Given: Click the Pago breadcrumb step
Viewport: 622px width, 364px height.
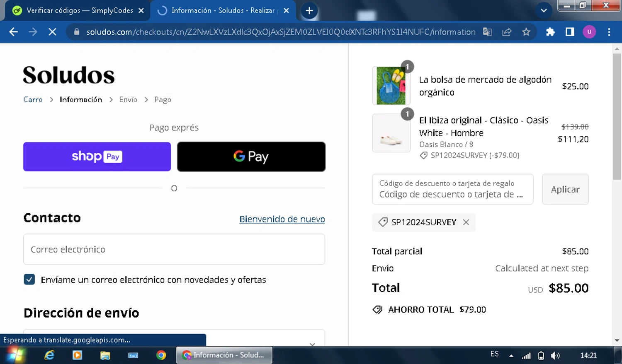Looking at the screenshot, I should click(163, 100).
